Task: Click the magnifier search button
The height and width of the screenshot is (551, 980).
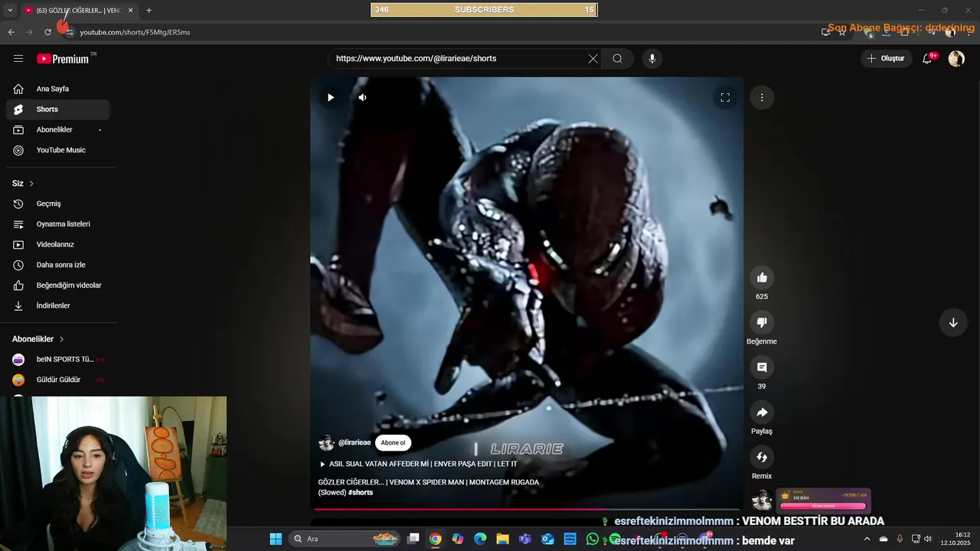Action: (617, 59)
